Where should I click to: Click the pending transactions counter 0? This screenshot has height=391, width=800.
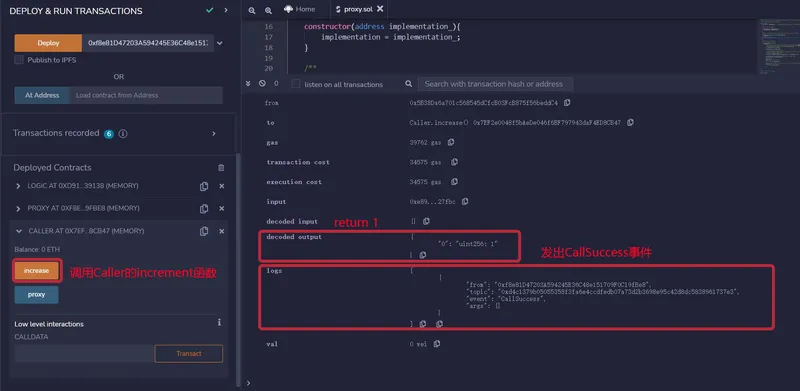click(x=276, y=84)
